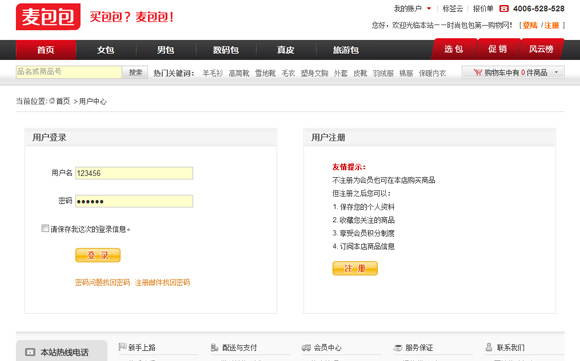Click hot keyword 保暖内衣
The height and width of the screenshot is (361, 580).
coord(432,73)
